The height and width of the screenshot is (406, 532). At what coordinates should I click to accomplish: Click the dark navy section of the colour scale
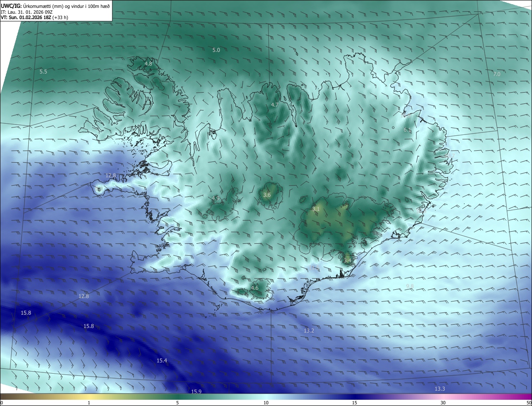coord(355,397)
